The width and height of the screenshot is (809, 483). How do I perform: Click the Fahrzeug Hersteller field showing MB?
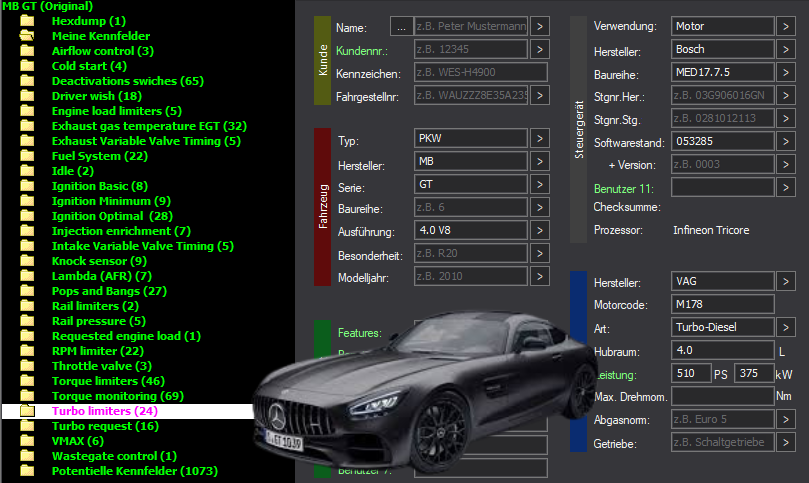pyautogui.click(x=471, y=162)
